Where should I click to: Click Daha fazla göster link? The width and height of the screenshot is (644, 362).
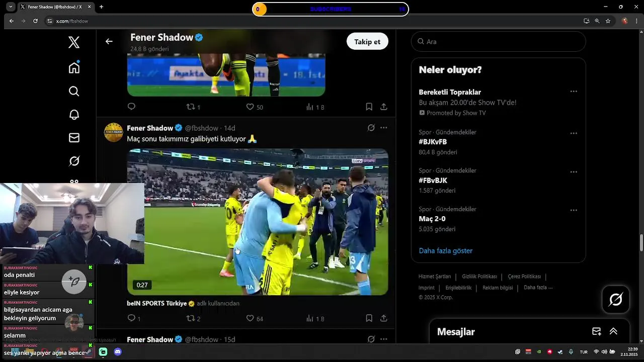coord(445,250)
